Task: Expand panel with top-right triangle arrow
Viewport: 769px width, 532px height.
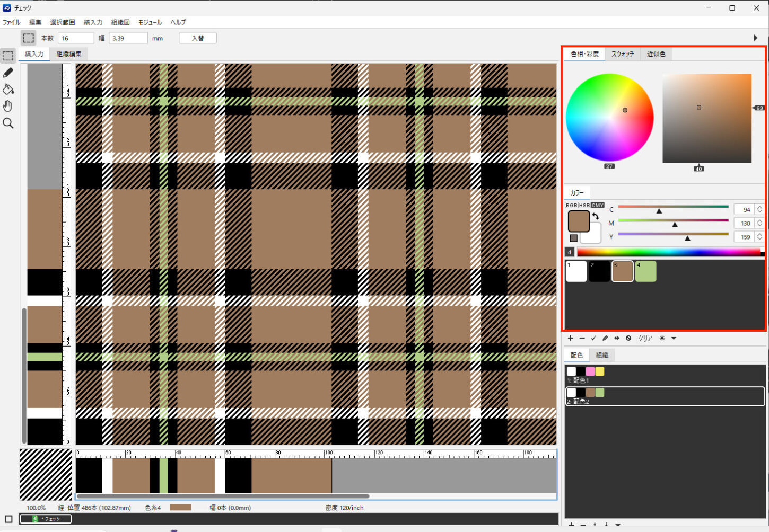Action: click(755, 38)
